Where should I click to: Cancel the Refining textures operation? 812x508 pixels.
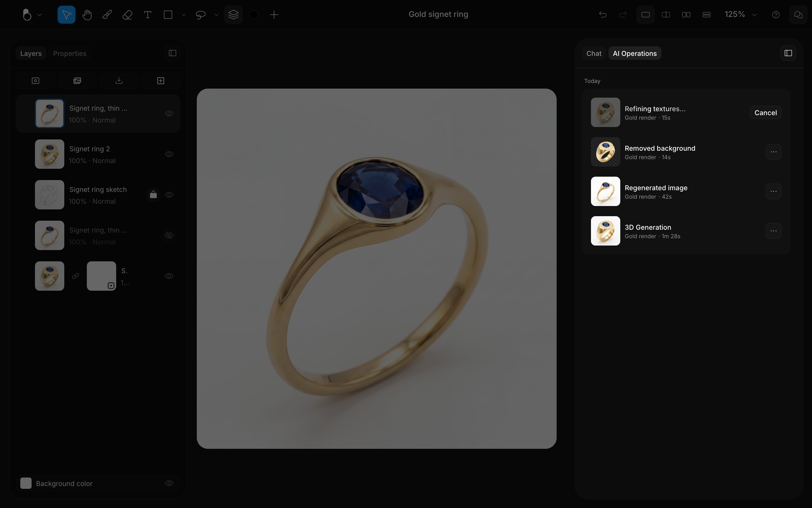(x=765, y=113)
